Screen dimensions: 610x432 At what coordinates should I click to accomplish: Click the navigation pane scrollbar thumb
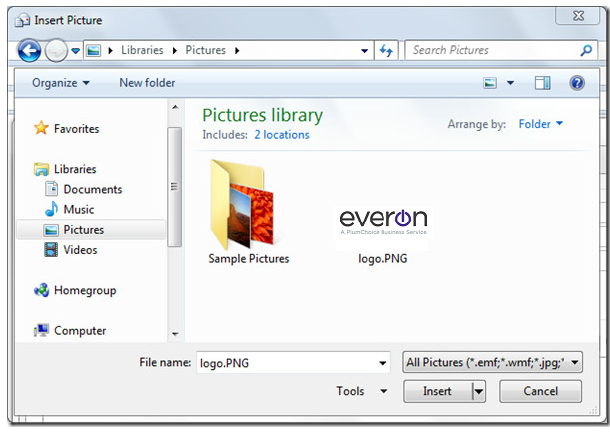point(175,187)
